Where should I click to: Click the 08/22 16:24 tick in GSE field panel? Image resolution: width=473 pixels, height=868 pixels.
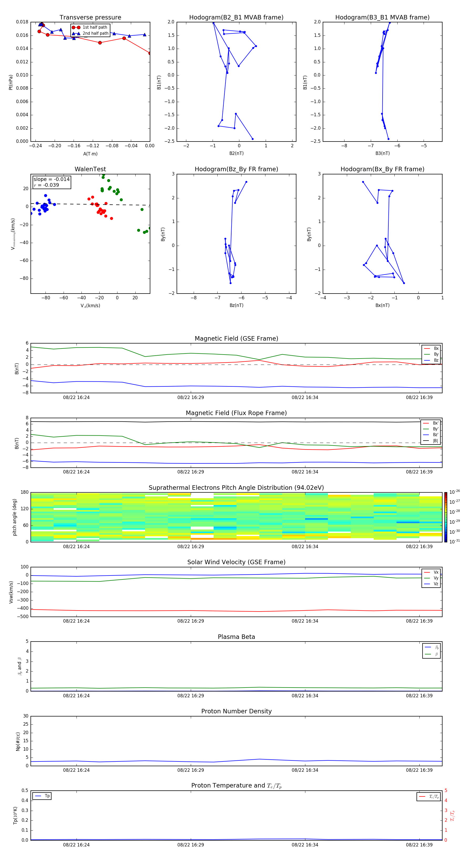(x=76, y=398)
